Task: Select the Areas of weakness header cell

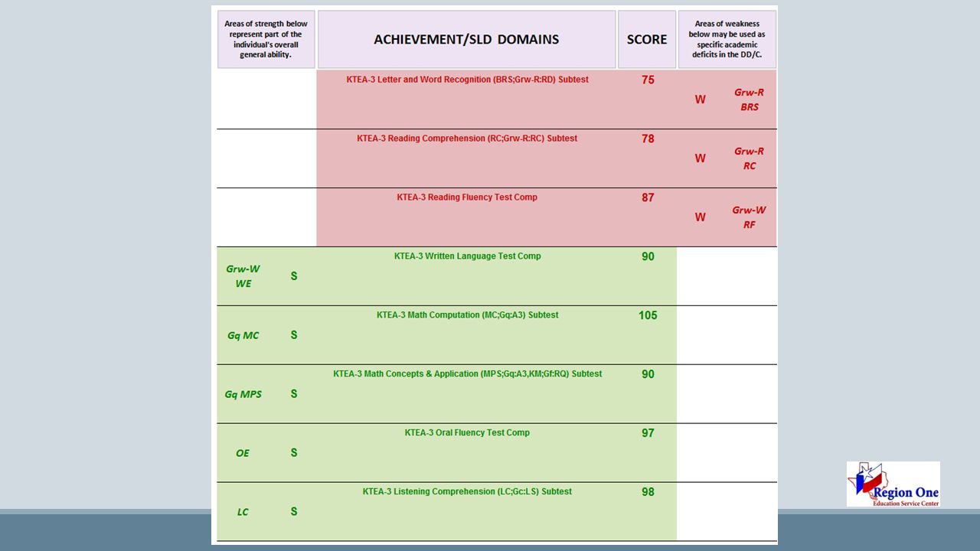Action: (727, 39)
